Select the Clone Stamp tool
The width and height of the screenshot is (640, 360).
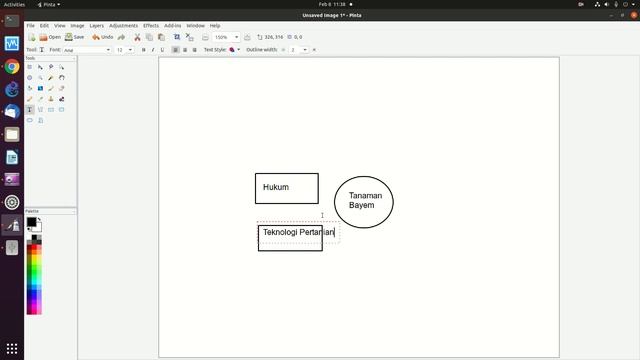coord(51,99)
